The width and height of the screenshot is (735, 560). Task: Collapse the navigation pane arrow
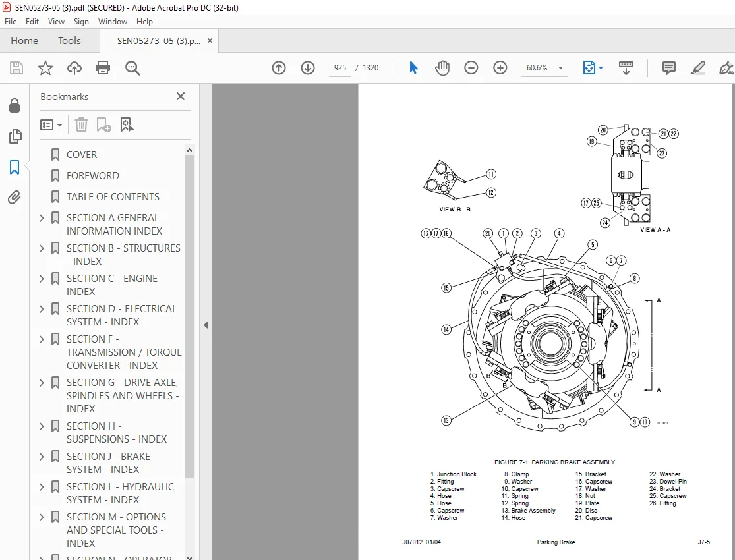tap(205, 325)
